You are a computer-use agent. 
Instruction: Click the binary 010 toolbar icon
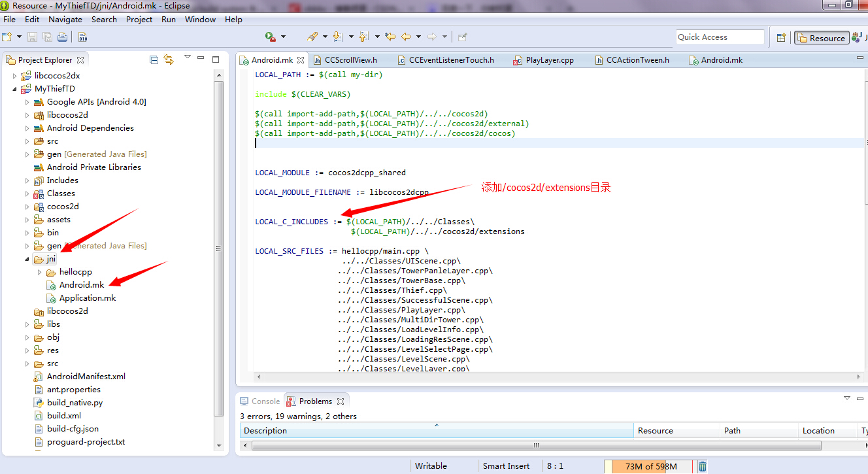[82, 37]
